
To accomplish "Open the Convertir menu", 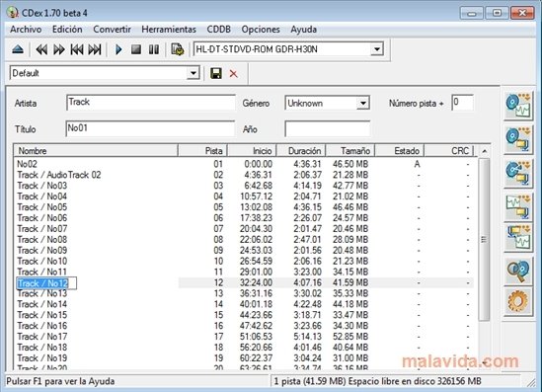I will coord(112,30).
